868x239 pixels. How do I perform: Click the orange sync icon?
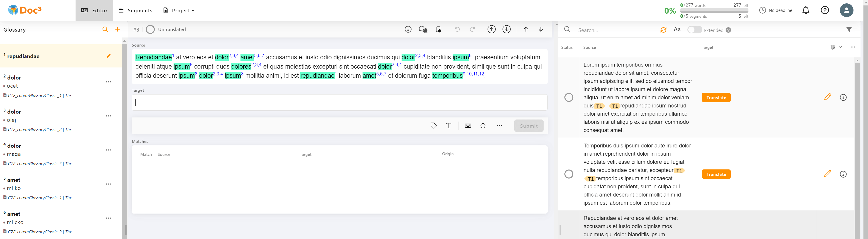click(663, 30)
